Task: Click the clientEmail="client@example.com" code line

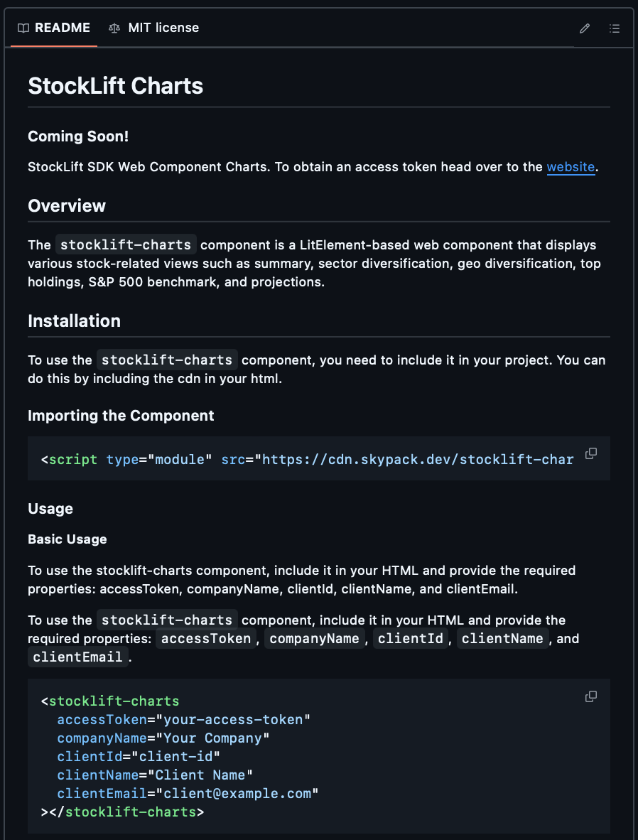Action: 188,793
